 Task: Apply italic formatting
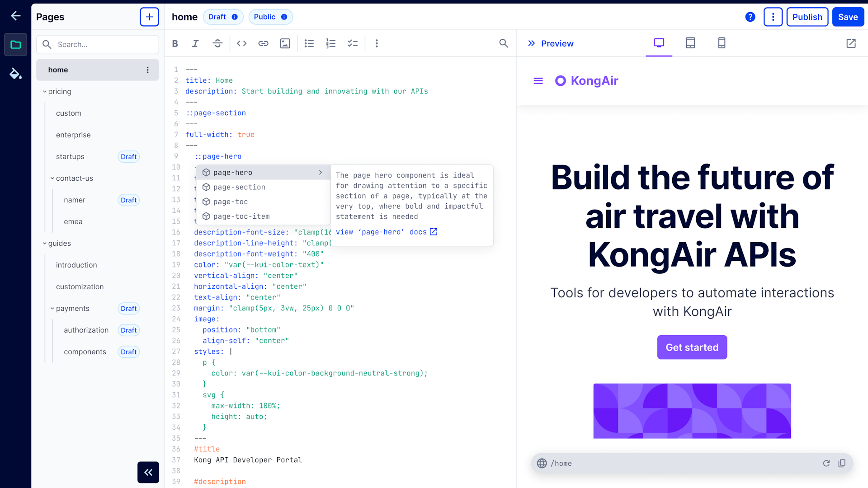(x=195, y=43)
